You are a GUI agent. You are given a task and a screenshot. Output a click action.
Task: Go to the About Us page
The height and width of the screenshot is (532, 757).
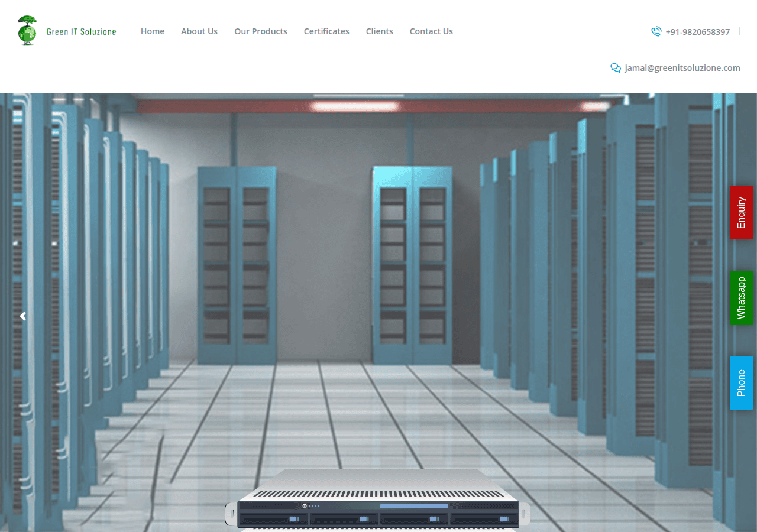pos(199,31)
